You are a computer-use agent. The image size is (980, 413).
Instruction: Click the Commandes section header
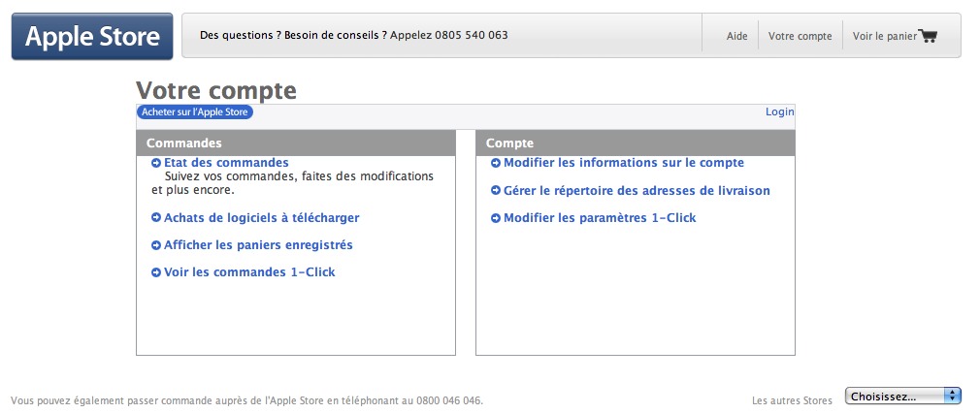[x=296, y=143]
